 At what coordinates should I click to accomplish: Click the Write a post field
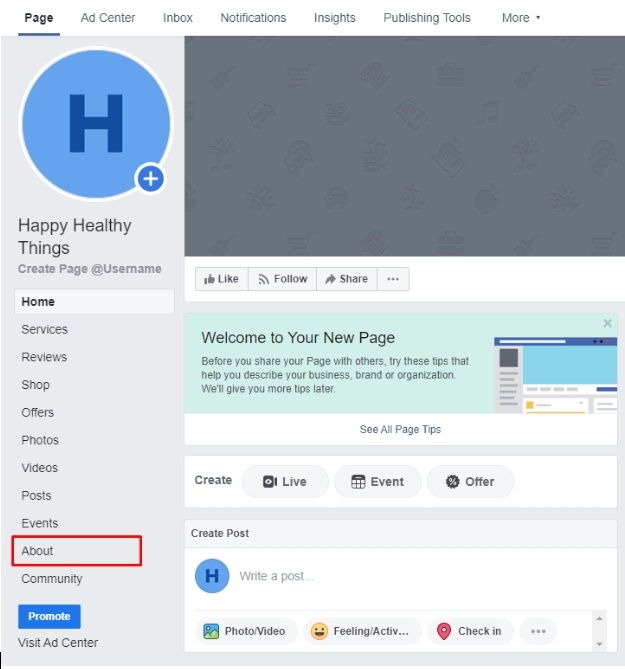coord(276,576)
